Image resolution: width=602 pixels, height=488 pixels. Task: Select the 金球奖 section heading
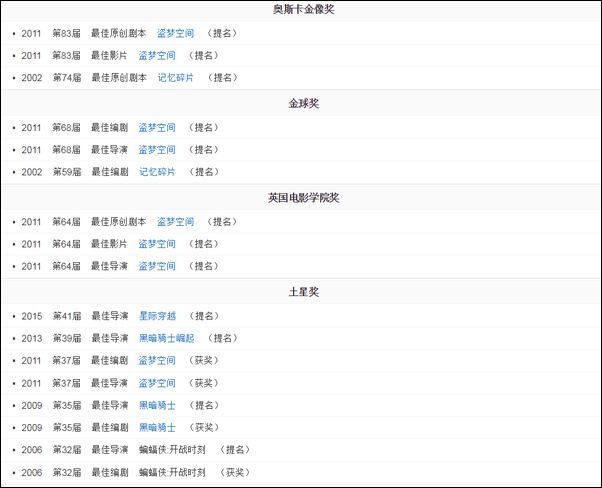[x=304, y=104]
